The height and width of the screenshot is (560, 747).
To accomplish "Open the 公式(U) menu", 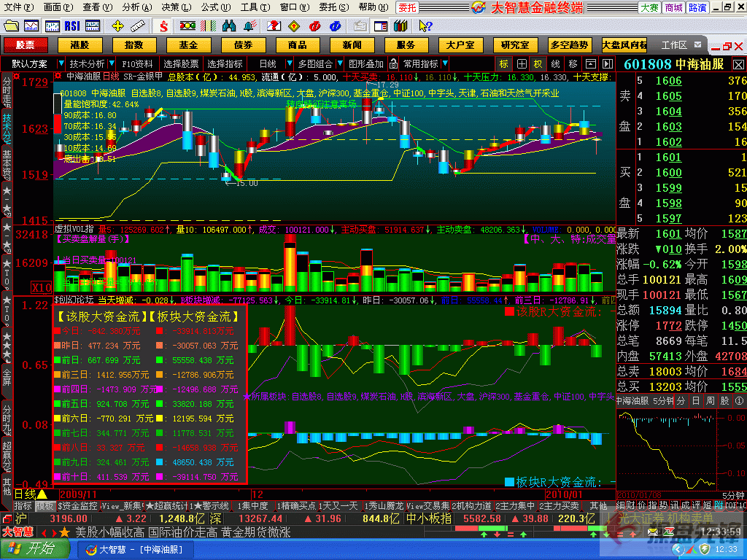I will (216, 7).
